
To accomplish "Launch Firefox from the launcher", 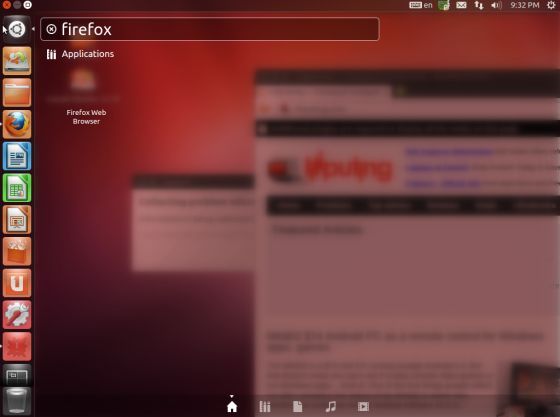I will (17, 124).
